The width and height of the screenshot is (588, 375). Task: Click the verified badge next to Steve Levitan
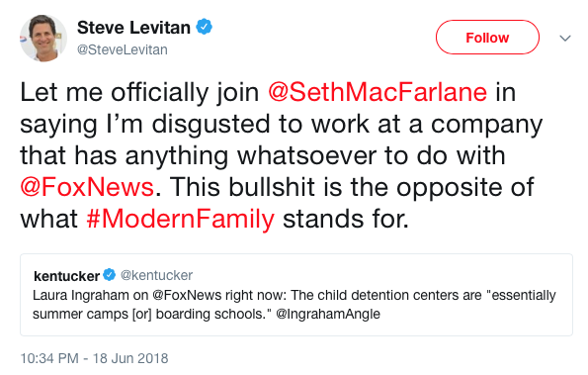205,27
